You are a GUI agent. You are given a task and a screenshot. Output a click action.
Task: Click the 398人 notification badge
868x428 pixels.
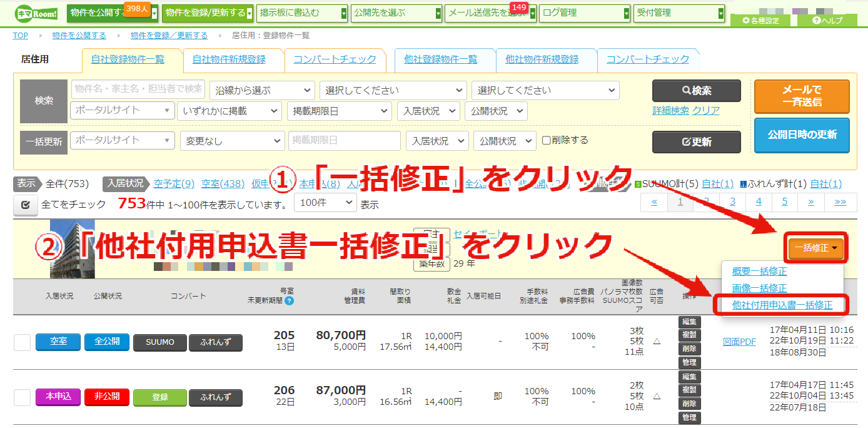(136, 9)
